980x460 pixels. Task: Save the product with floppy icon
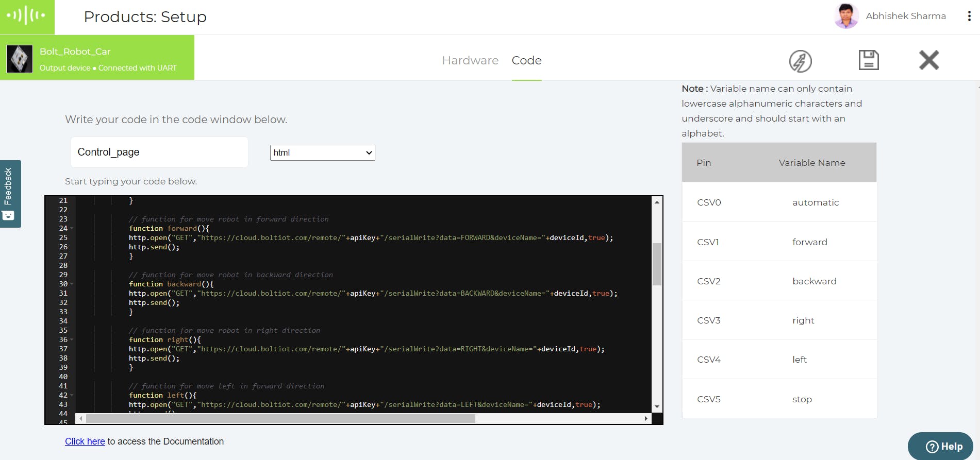pos(868,60)
